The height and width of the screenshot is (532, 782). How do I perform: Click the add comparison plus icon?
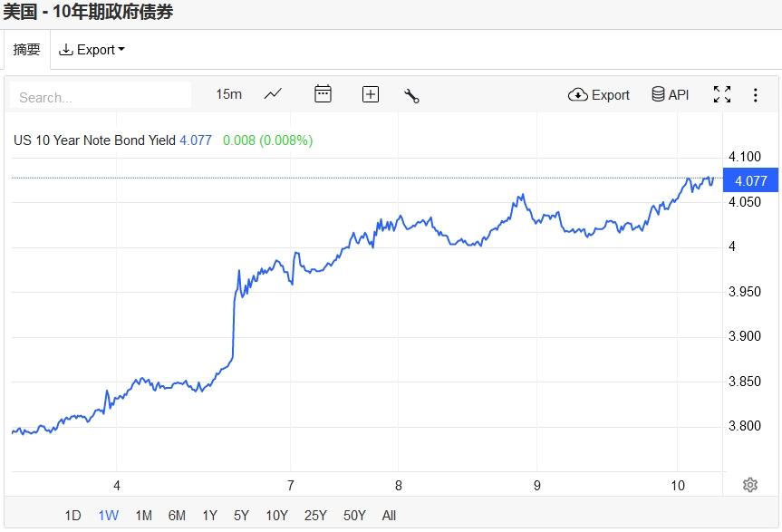pyautogui.click(x=370, y=94)
